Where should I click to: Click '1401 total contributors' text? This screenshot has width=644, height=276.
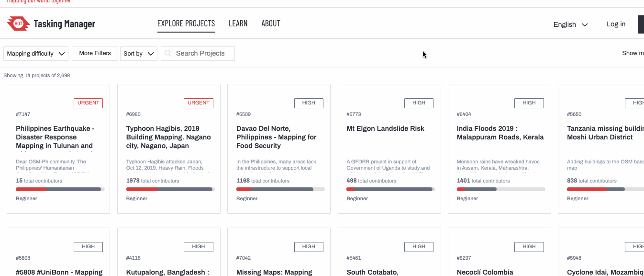pyautogui.click(x=483, y=181)
